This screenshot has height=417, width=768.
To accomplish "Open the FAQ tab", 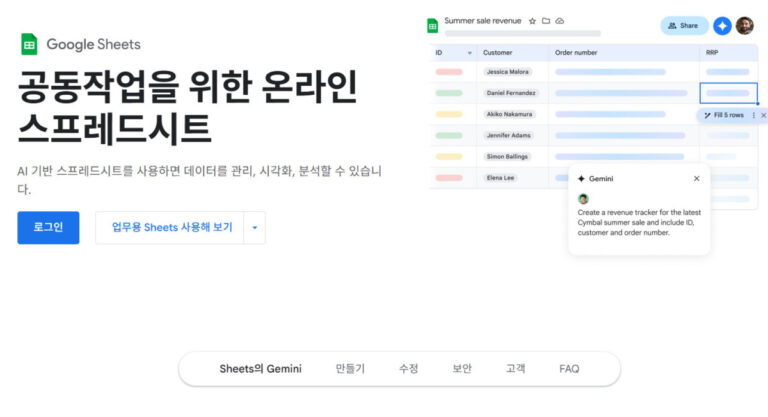I will pyautogui.click(x=569, y=369).
